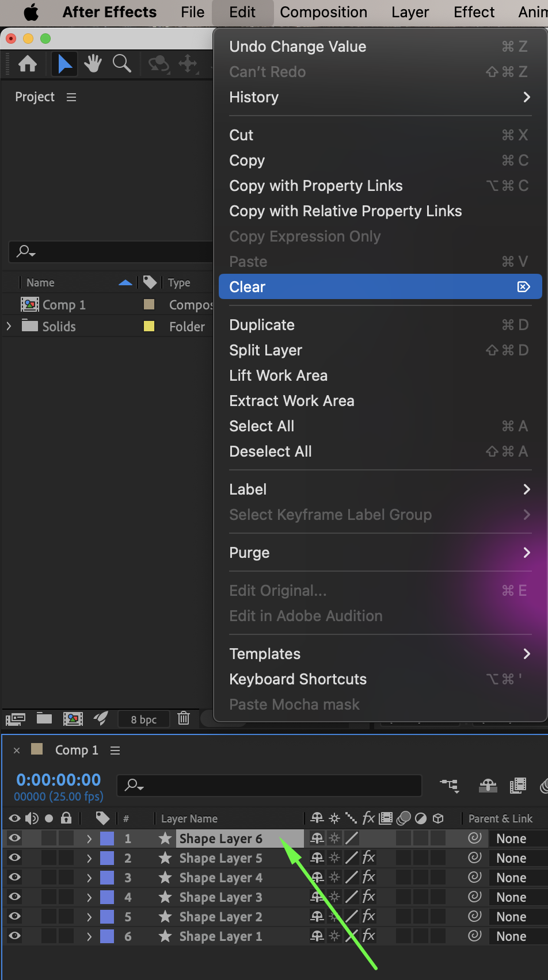Toggle the Frame Blending timeline switch

518,786
